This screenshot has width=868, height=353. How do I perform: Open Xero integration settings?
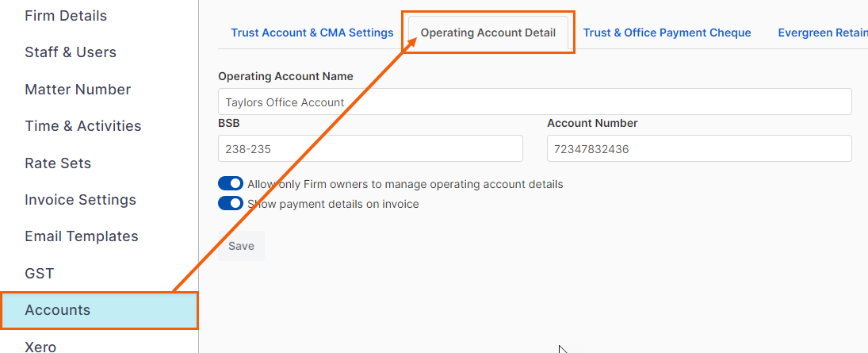coord(40,347)
